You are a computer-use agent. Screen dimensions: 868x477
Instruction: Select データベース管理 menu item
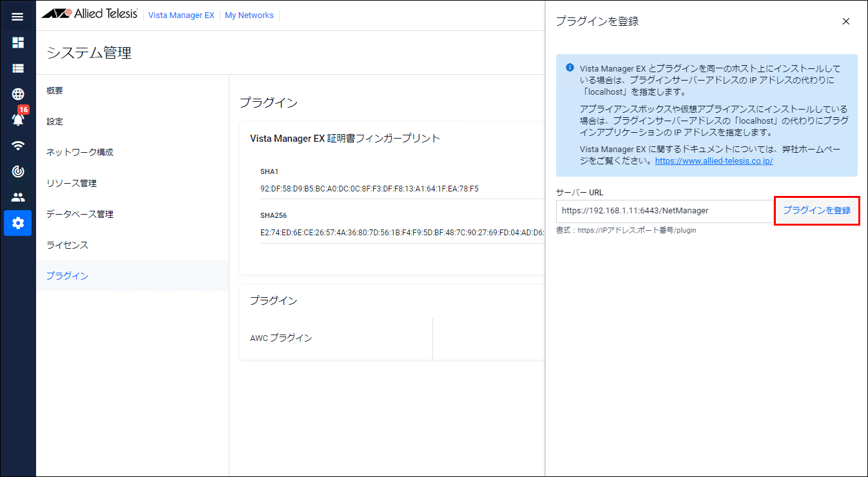(x=79, y=214)
